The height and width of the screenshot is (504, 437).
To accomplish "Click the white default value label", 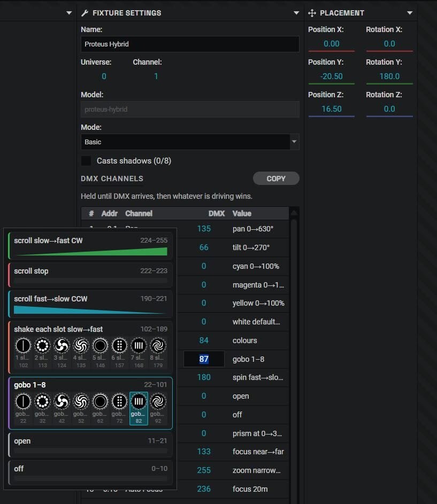I will (256, 322).
